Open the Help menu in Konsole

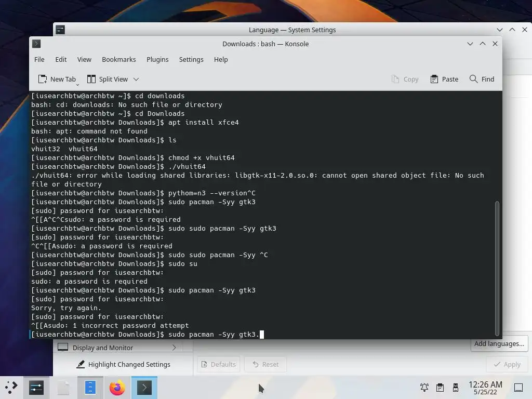(x=220, y=59)
